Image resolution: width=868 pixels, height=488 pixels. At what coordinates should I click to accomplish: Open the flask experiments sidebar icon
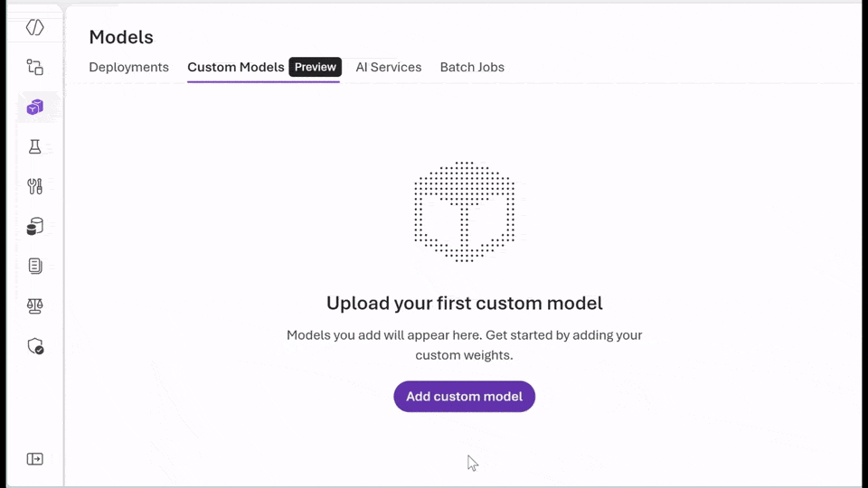point(35,146)
